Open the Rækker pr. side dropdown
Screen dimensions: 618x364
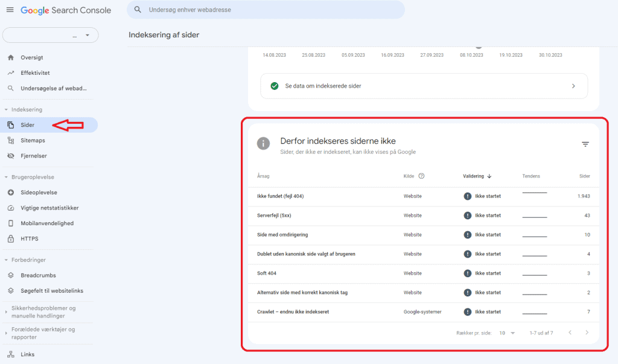point(508,333)
